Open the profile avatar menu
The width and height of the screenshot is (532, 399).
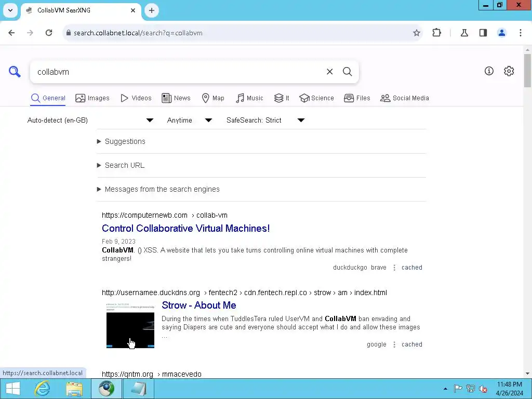(x=502, y=33)
